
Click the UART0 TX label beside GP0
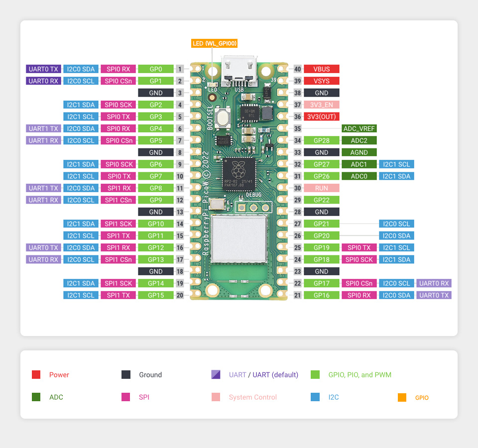coord(43,69)
